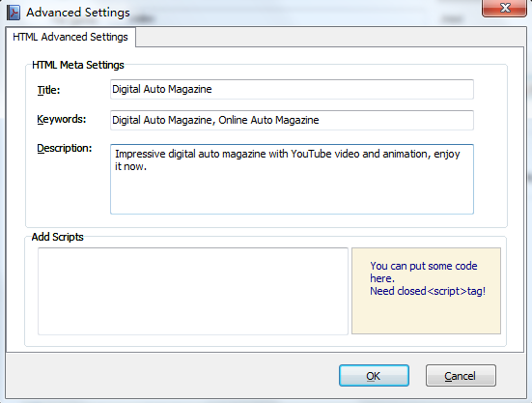Click the word 'YouTube' in the Description
The height and width of the screenshot is (403, 532).
tap(311, 154)
